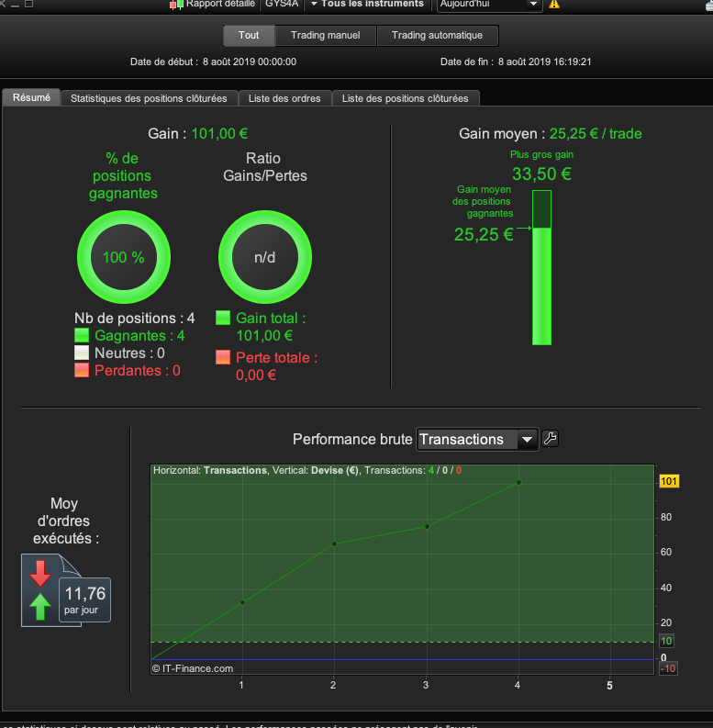Viewport: 713px width, 728px height.
Task: Click the executed orders arrows icon
Action: [41, 590]
